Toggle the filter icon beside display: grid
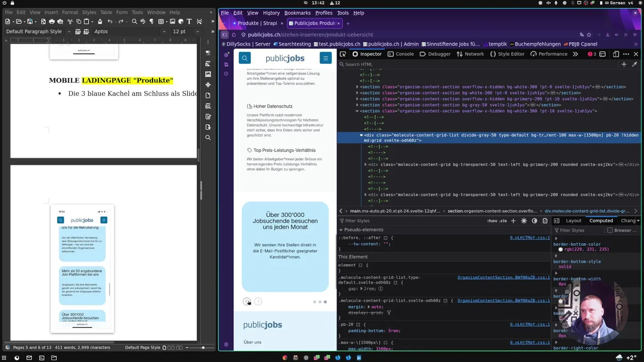Screen dimensions: 644x362 [x=389, y=313]
